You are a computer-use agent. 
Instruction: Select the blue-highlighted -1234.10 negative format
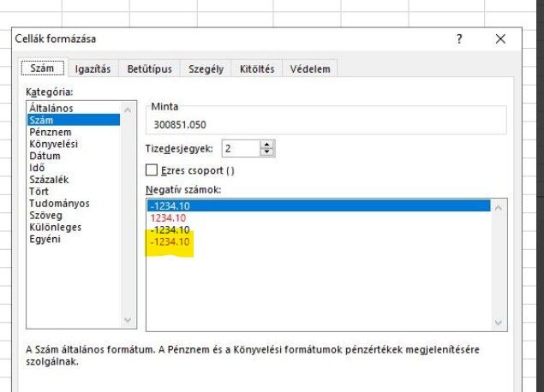click(x=319, y=206)
